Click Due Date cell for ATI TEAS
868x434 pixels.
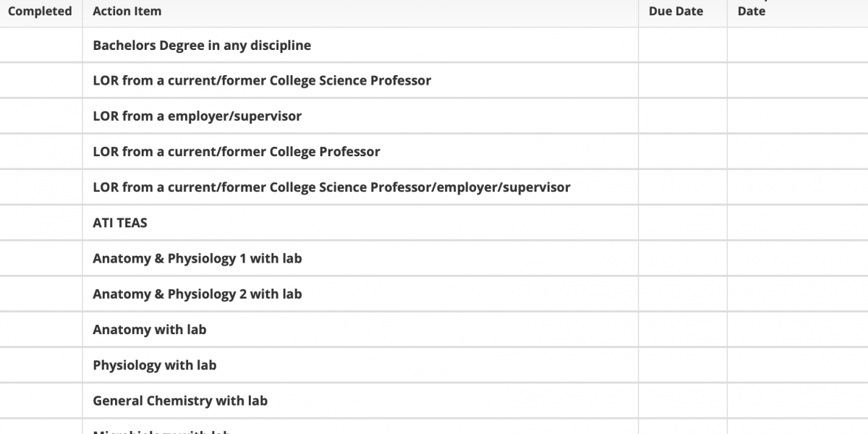click(x=683, y=223)
